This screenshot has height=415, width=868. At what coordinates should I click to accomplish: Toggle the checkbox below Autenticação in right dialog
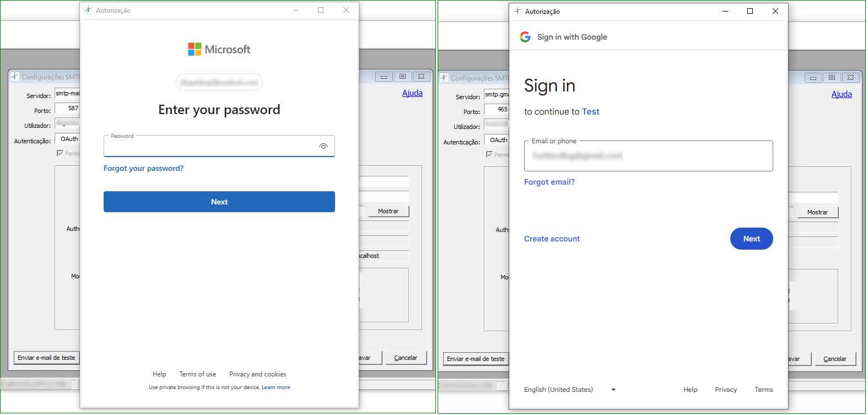click(489, 154)
